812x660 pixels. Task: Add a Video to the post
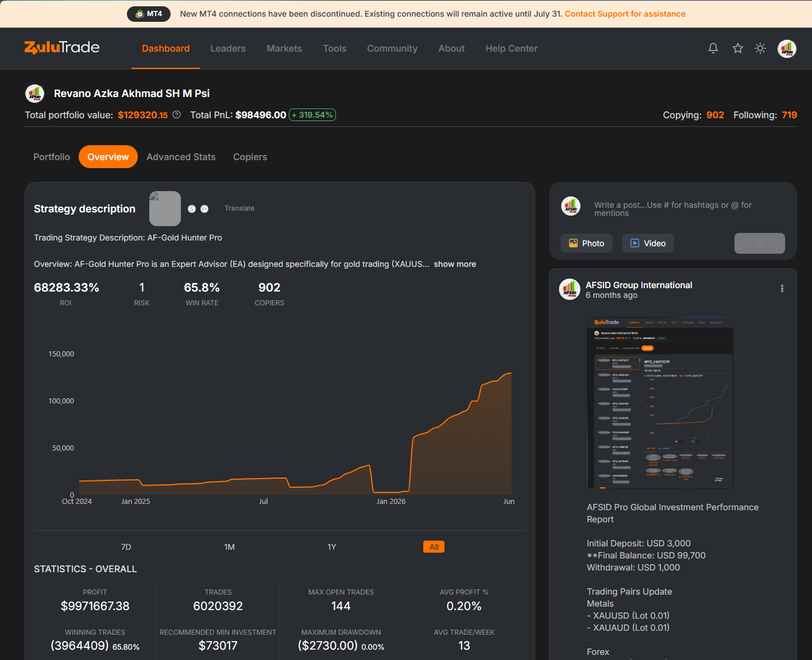click(648, 243)
